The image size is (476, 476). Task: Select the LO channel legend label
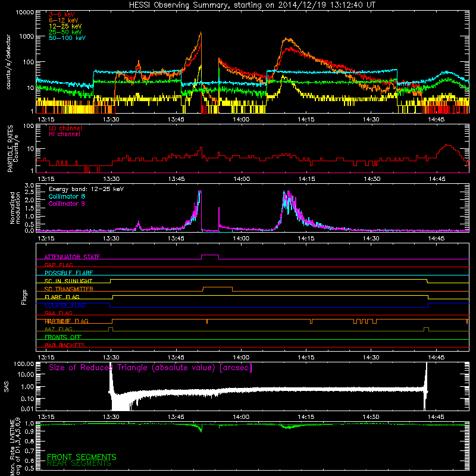(65, 128)
